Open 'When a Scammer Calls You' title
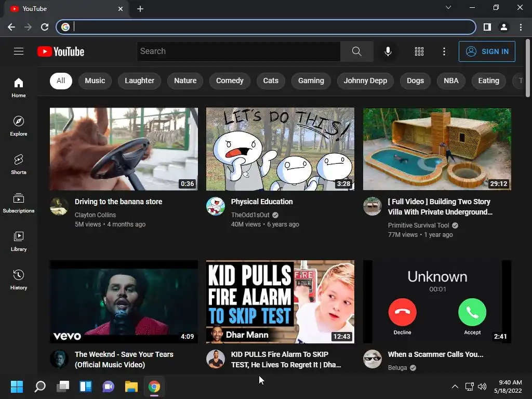The image size is (532, 399). 436,354
